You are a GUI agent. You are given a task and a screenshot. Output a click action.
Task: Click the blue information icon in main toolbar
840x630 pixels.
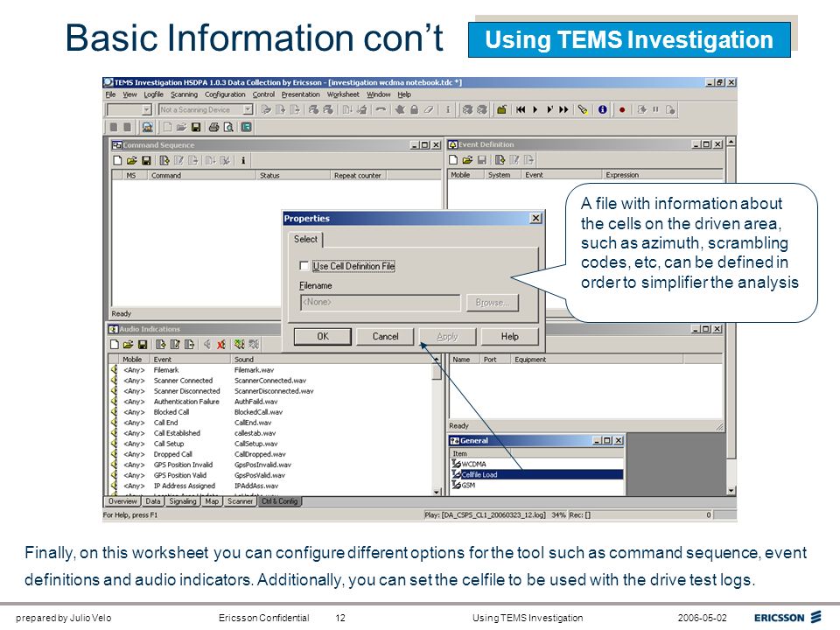coord(603,110)
